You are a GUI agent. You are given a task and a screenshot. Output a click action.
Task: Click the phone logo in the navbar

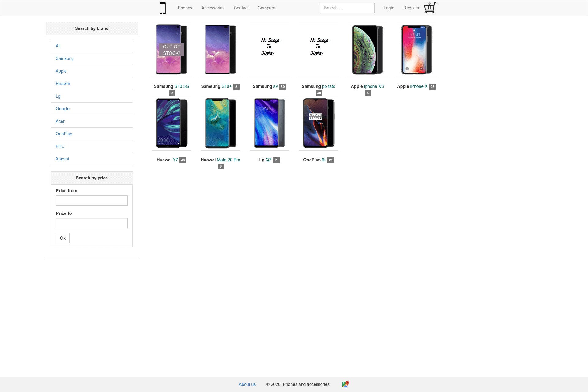point(163,8)
